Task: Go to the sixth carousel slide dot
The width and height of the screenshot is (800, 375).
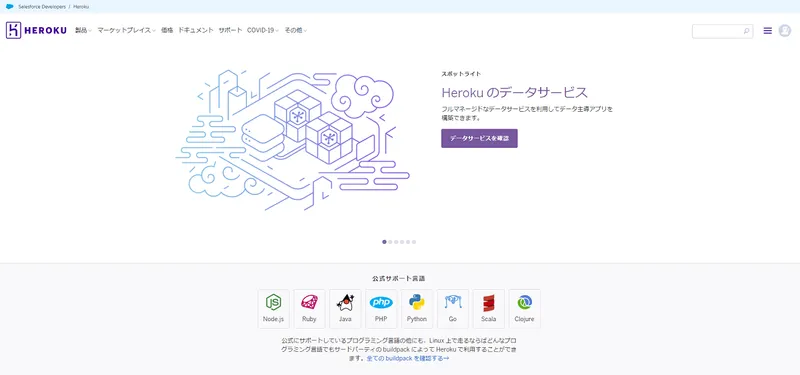Action: point(414,242)
